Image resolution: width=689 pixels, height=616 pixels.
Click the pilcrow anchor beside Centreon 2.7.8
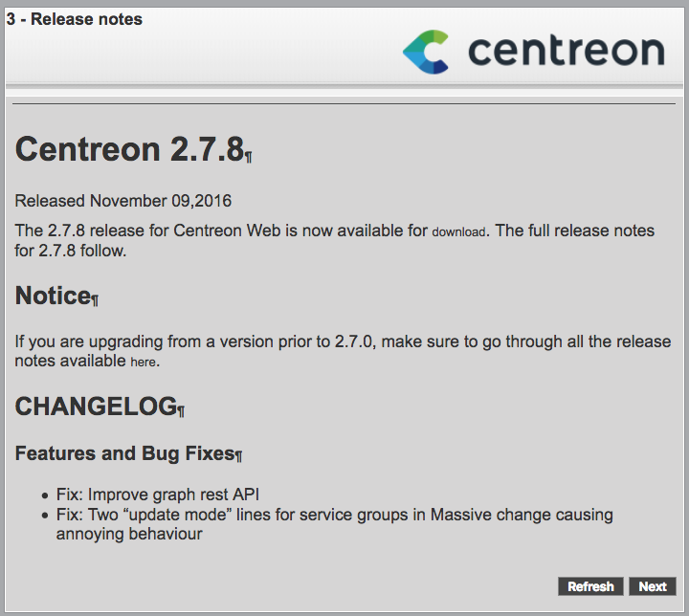tap(249, 157)
